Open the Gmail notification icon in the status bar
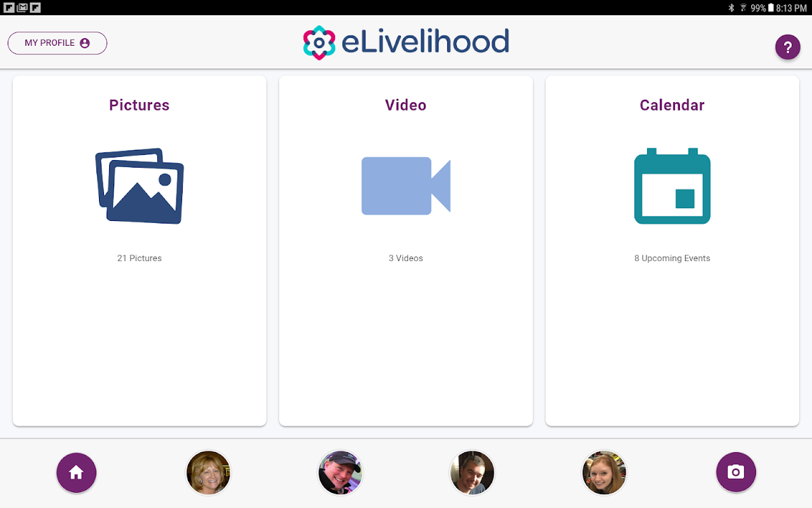Viewport: 812px width, 508px height. tap(22, 8)
